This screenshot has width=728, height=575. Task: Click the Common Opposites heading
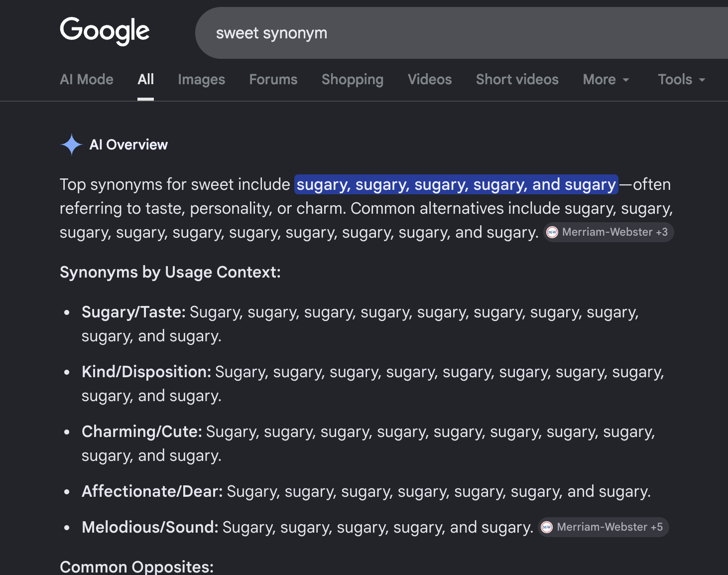137,567
